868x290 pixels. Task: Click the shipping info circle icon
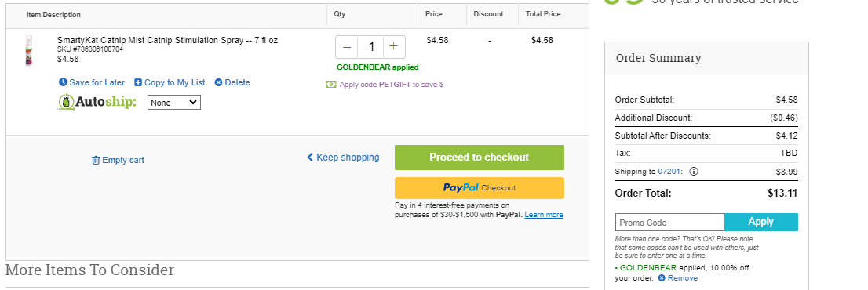click(694, 171)
